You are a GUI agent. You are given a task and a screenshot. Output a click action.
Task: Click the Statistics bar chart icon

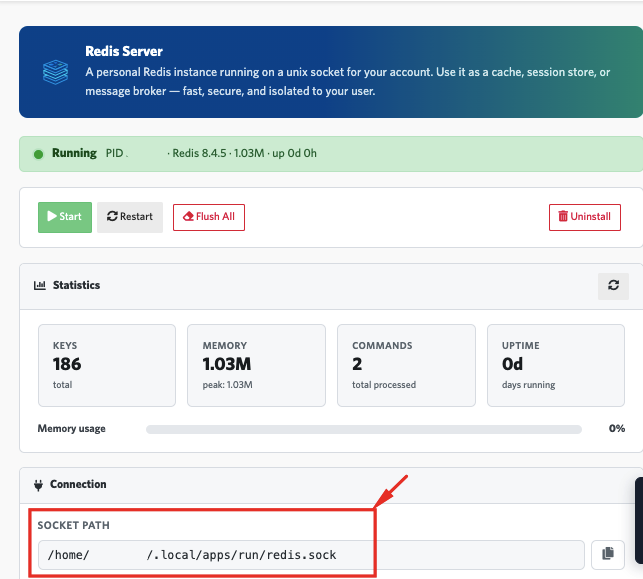tap(40, 285)
